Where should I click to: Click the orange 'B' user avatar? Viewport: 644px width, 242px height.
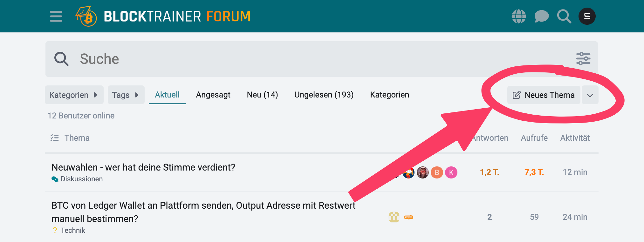tap(437, 172)
